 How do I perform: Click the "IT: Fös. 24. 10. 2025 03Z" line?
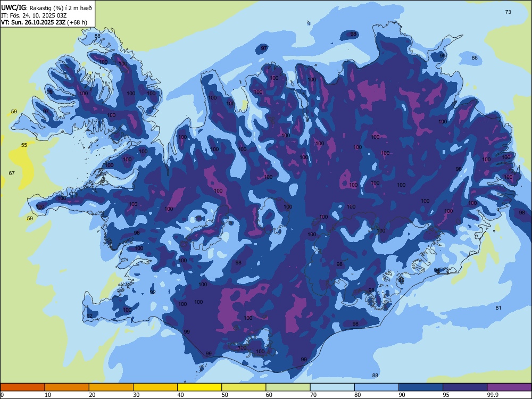pos(34,15)
